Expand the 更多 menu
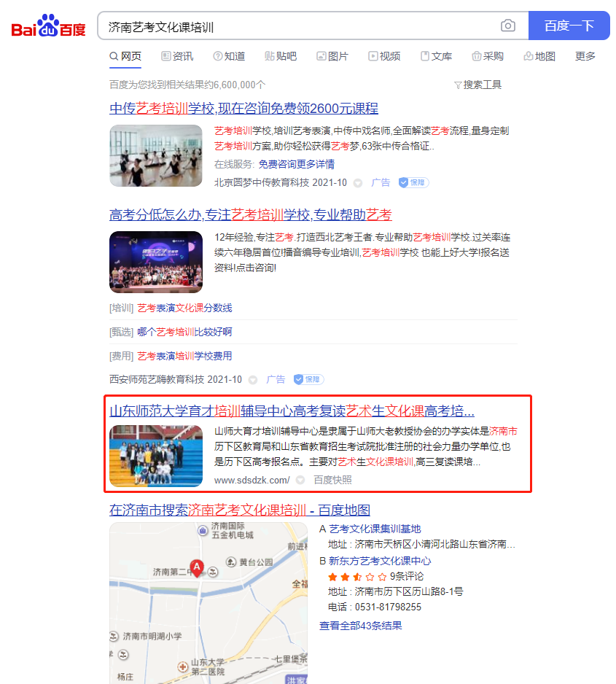616x684 pixels. [x=585, y=56]
